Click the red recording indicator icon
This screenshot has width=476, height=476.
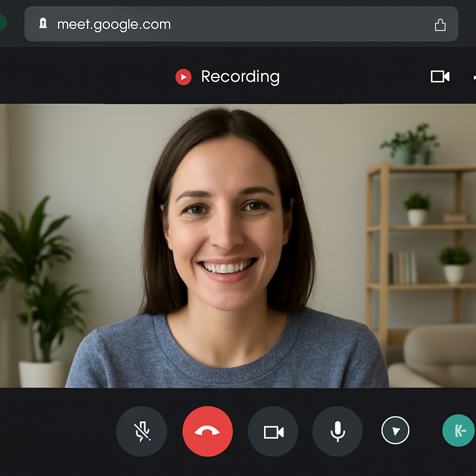point(183,77)
